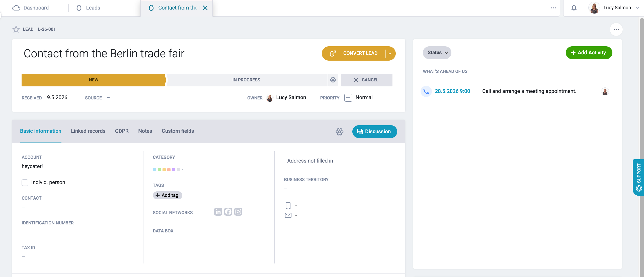Switch to Linked records tab
This screenshot has height=277, width=644.
pyautogui.click(x=88, y=131)
